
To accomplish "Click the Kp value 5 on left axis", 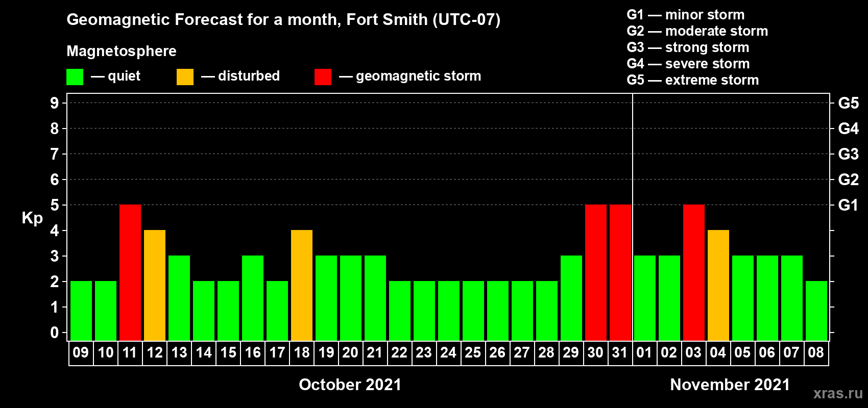I will tap(55, 205).
